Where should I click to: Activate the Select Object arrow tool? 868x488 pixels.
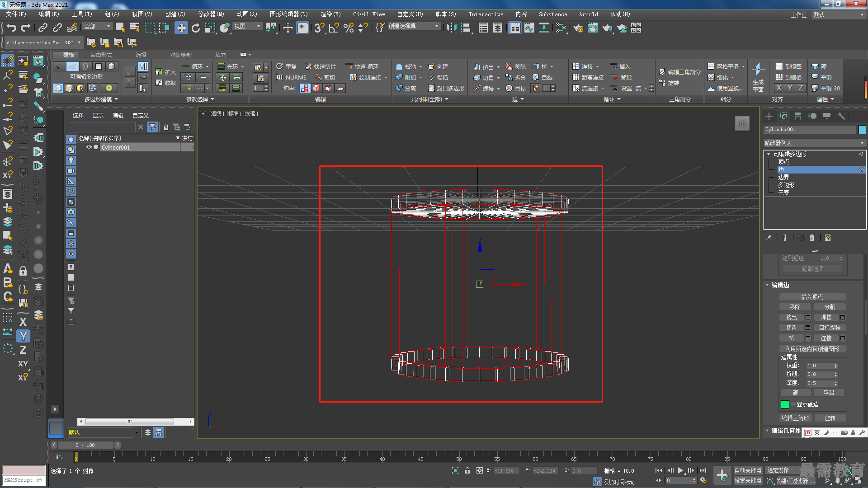120,28
